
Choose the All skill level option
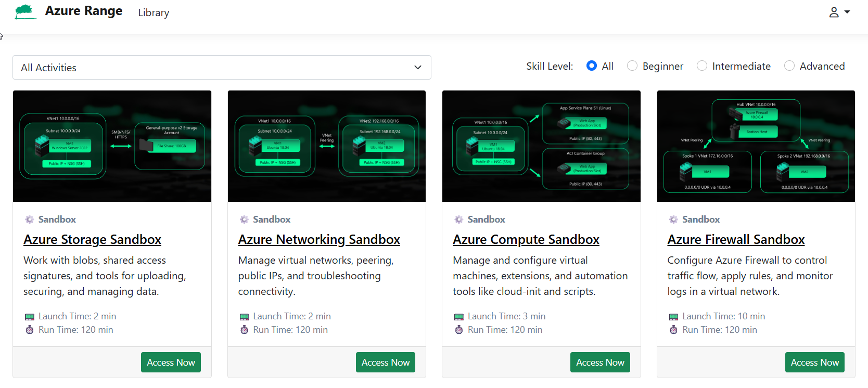(x=592, y=66)
